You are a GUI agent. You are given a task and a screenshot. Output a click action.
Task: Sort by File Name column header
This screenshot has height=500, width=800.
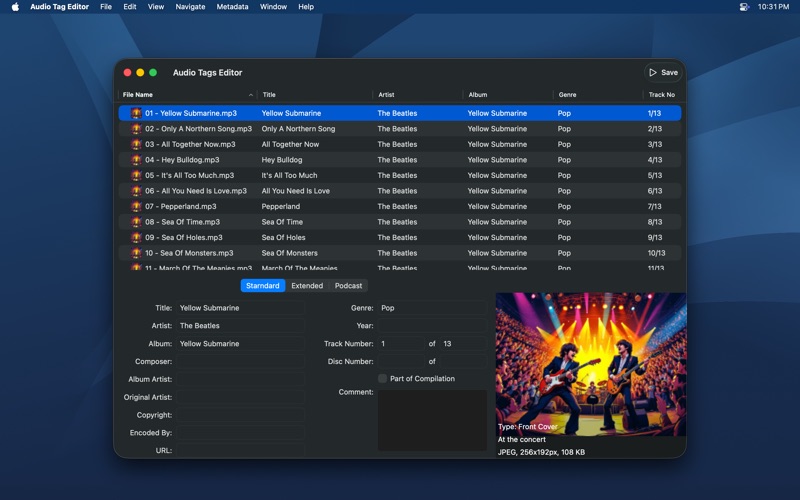point(188,95)
